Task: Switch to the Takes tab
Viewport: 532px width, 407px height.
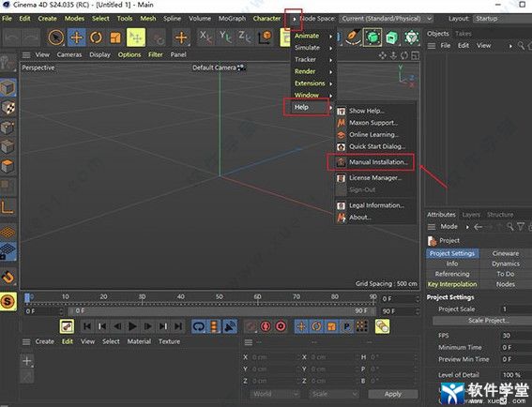Action: (464, 34)
